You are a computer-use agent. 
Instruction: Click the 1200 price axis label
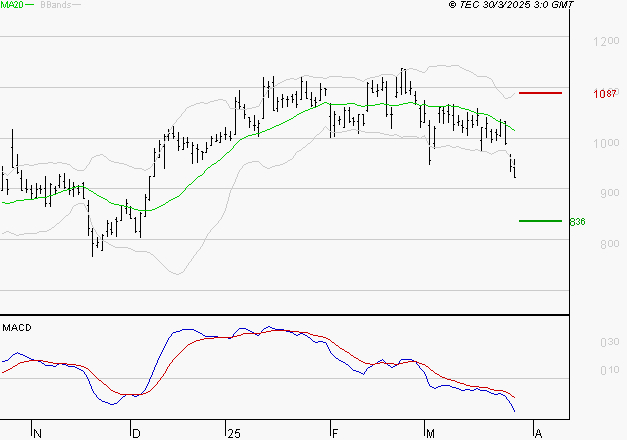pyautogui.click(x=606, y=41)
